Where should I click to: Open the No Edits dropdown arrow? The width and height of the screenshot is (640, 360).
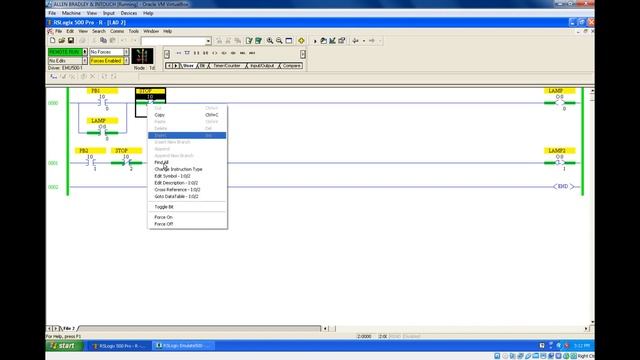pyautogui.click(x=84, y=61)
